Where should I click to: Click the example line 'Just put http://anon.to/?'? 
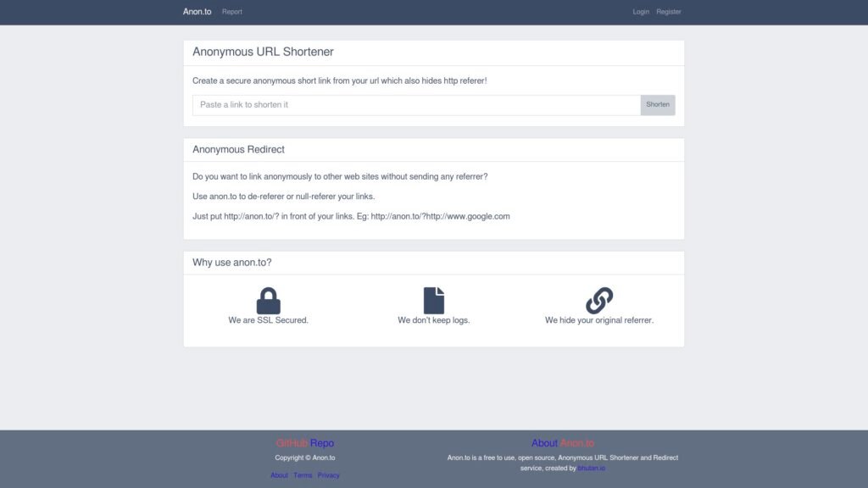click(351, 216)
